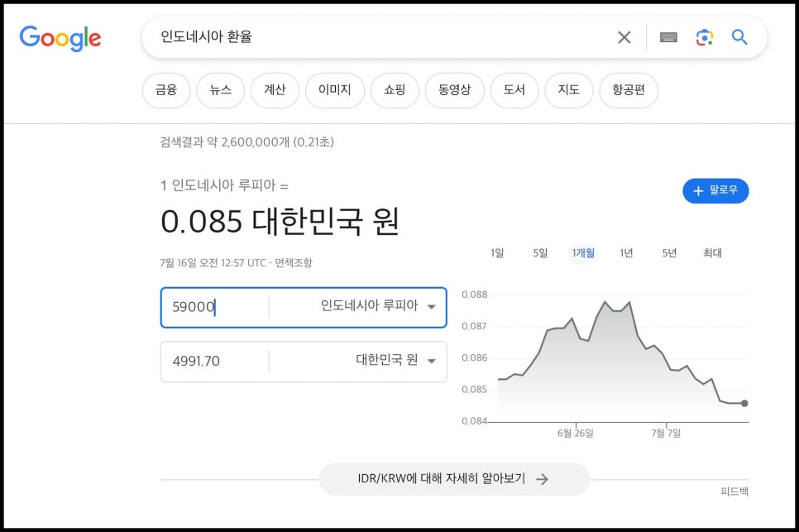Click the Google logo
799x532 pixels.
(x=60, y=38)
